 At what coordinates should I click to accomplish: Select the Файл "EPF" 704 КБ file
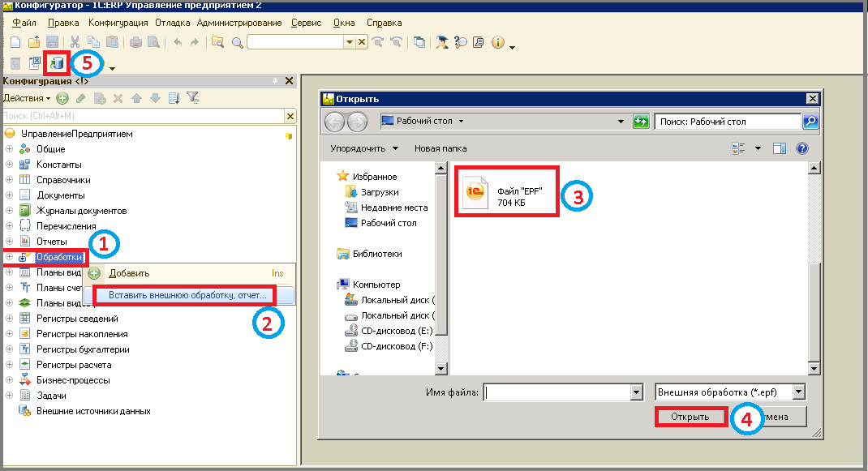[x=506, y=191]
